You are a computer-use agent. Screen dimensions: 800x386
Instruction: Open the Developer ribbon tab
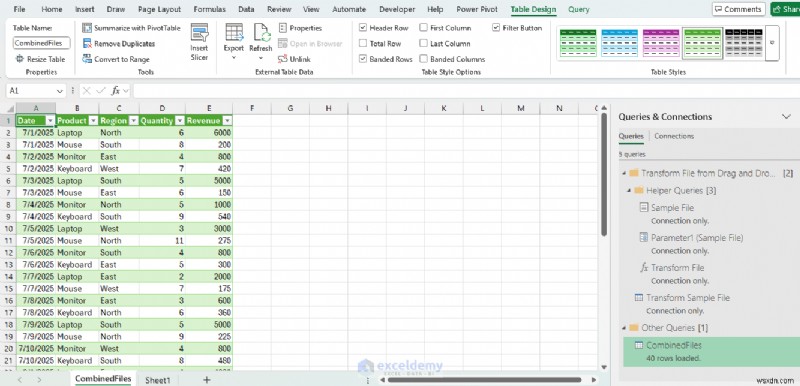click(397, 9)
